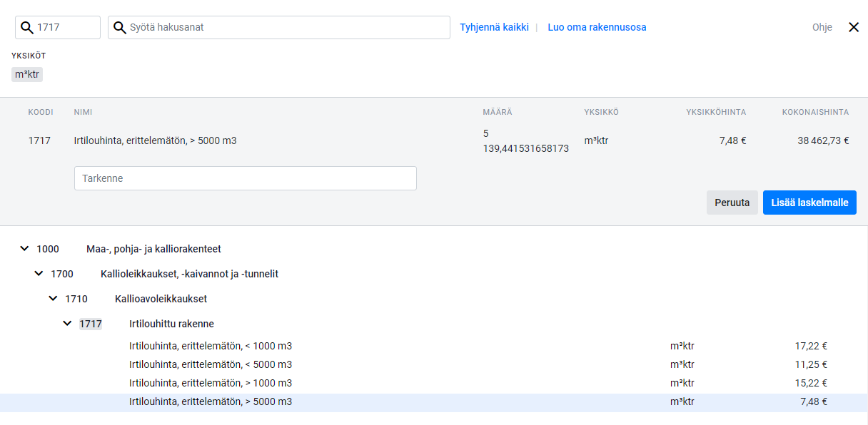The width and height of the screenshot is (868, 425).
Task: Click the quantity value 5 139,441531658173
Action: coord(526,141)
